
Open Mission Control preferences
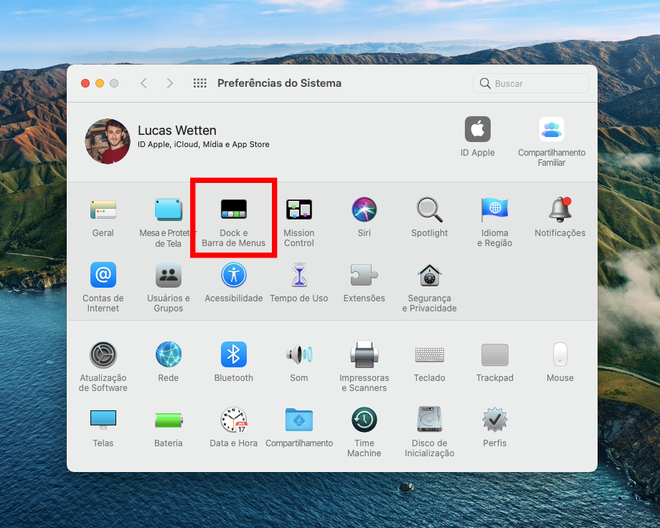(x=299, y=210)
